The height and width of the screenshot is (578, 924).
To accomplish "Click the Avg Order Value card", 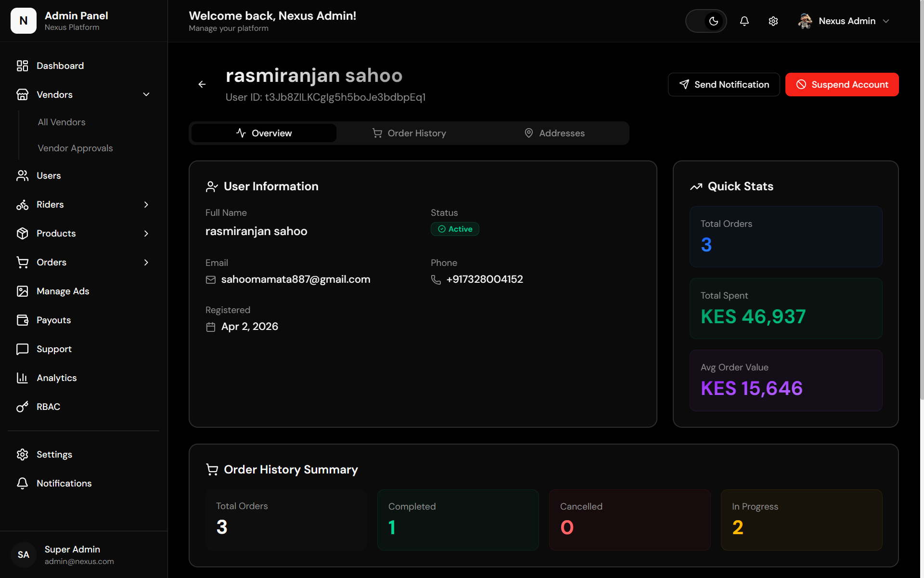I will (785, 381).
